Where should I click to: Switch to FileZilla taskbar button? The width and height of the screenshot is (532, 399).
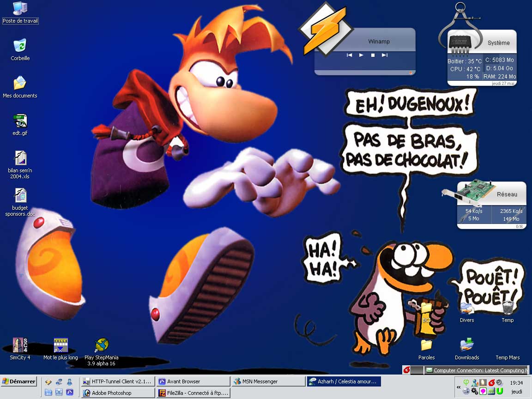193,393
